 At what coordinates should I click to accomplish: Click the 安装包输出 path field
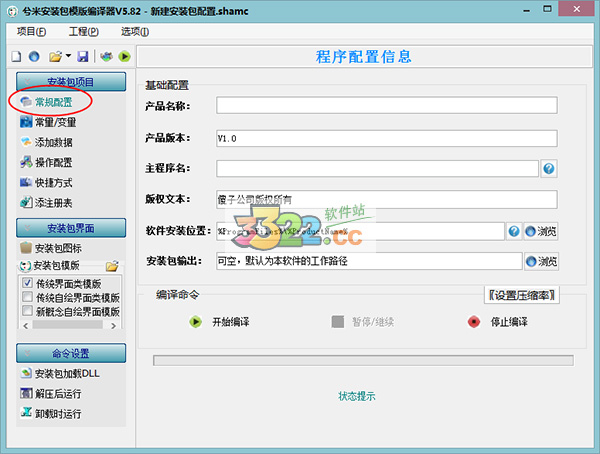(x=369, y=261)
